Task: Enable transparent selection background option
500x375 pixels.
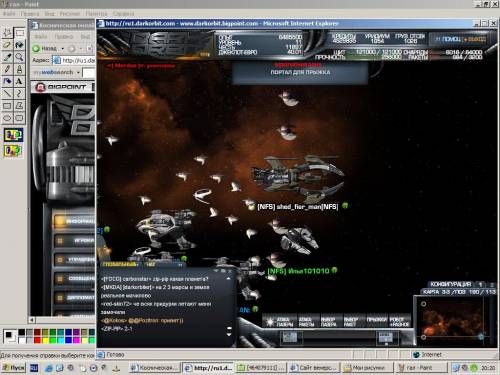Action: pyautogui.click(x=13, y=151)
